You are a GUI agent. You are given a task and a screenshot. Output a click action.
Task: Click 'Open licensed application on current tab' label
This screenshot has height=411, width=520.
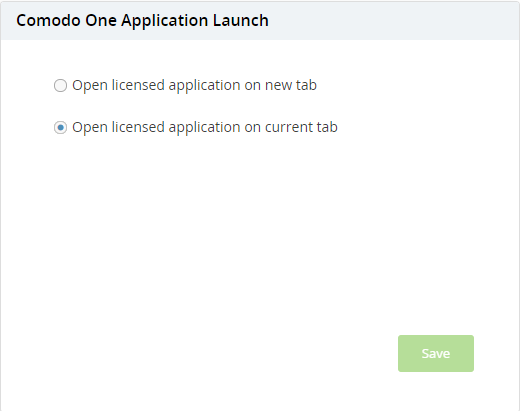pos(205,127)
